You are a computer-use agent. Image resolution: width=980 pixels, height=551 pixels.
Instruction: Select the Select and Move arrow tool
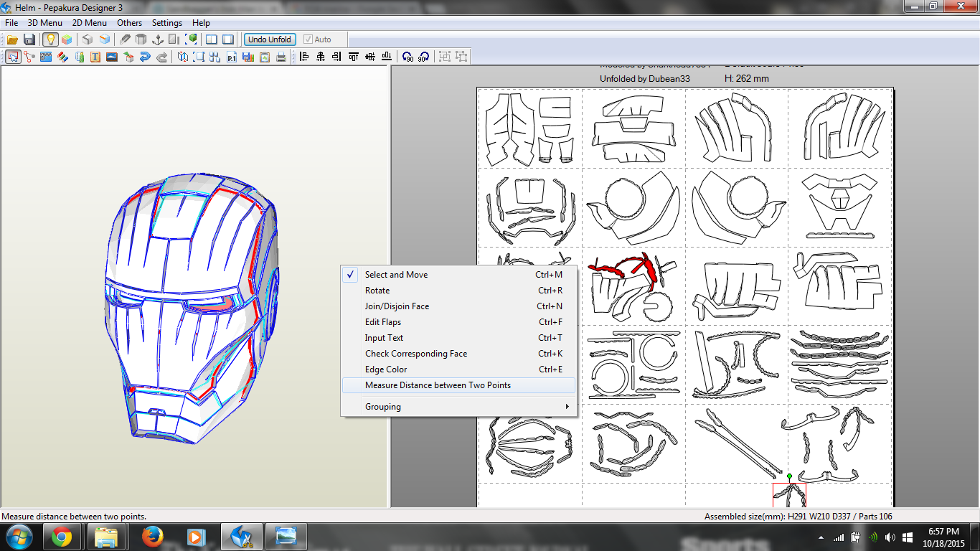[13, 57]
